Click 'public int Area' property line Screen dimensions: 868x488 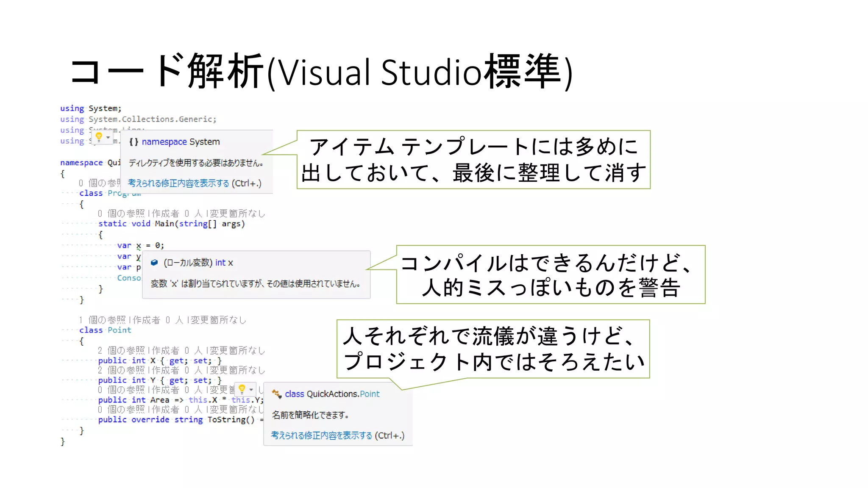click(x=181, y=400)
